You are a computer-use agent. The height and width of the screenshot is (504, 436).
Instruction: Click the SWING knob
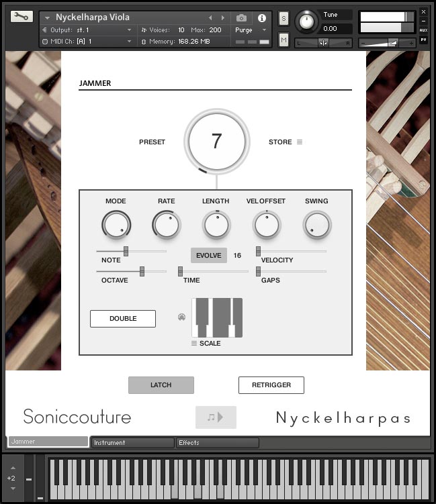[317, 225]
